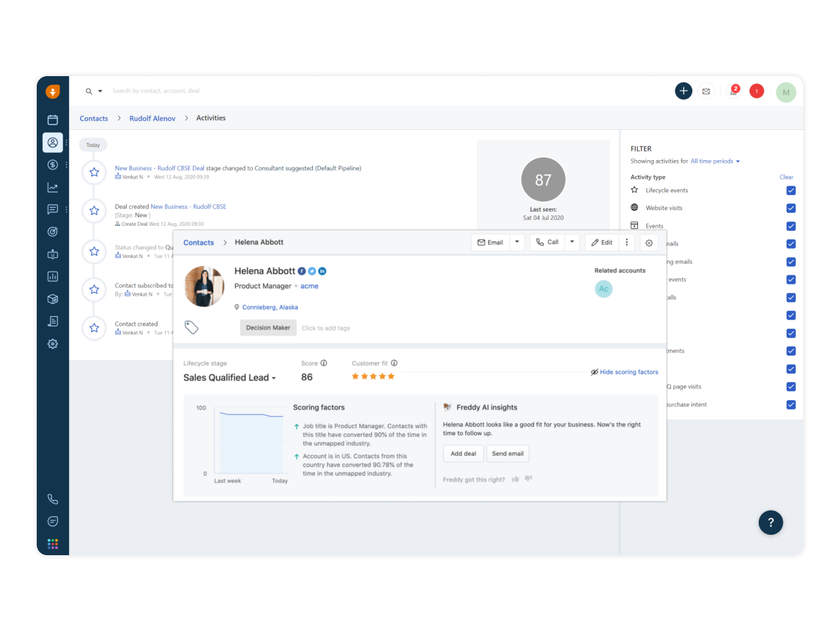Open the Deals icon in the sidebar
The image size is (840, 630).
pos(52,165)
